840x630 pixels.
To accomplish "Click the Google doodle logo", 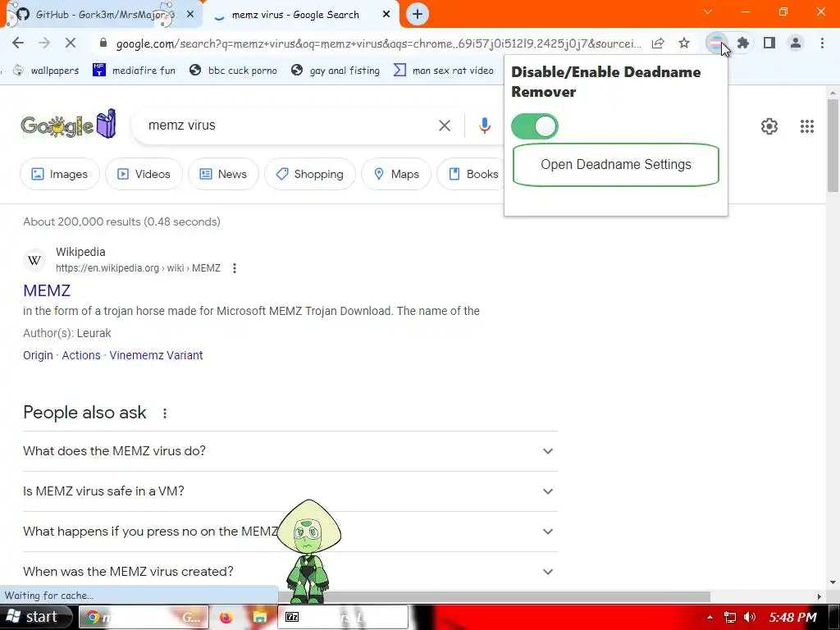I will click(x=69, y=125).
